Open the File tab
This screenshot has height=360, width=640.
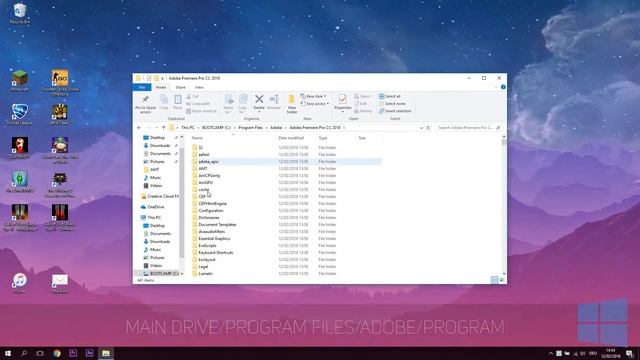point(142,87)
